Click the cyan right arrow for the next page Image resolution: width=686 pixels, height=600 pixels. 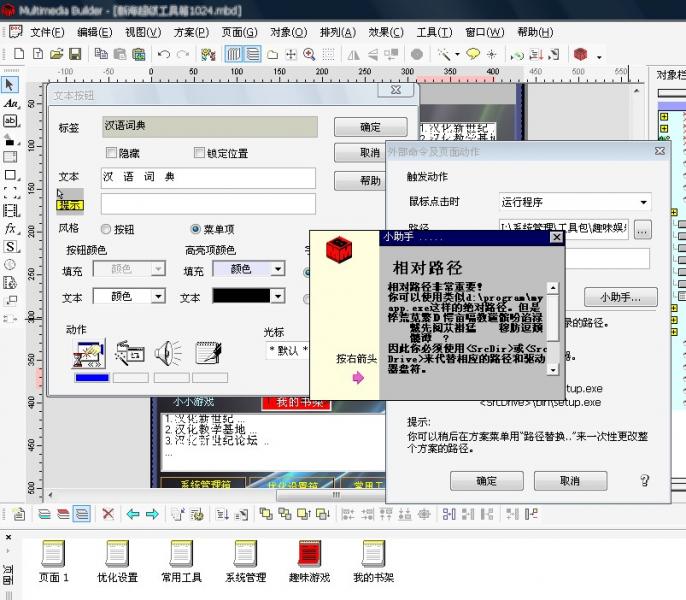152,514
